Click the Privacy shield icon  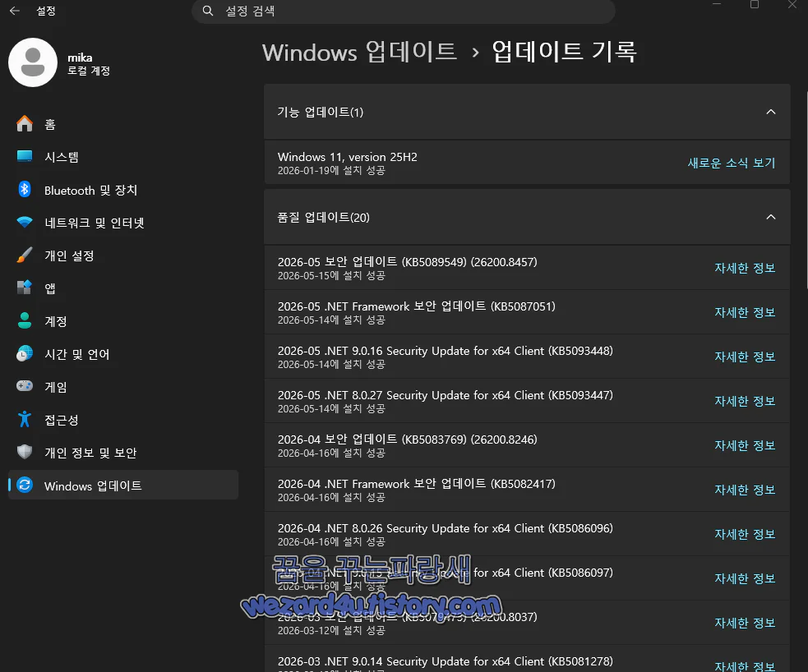(x=24, y=452)
